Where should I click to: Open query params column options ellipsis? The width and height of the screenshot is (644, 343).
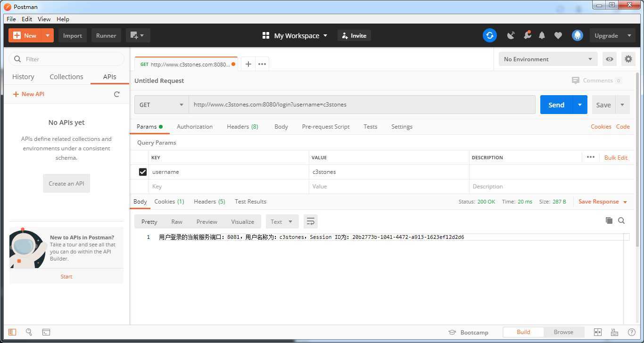click(x=590, y=157)
